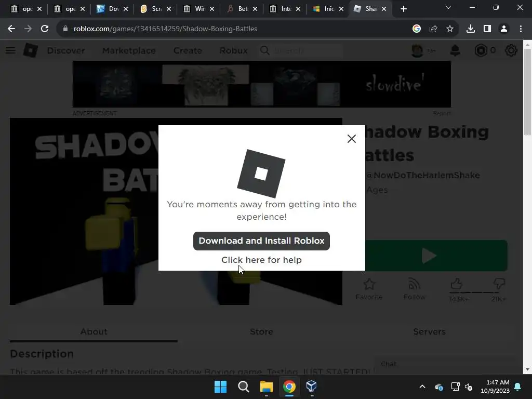Viewport: 532px width, 399px height.
Task: Open the Discover page
Action: 66,50
